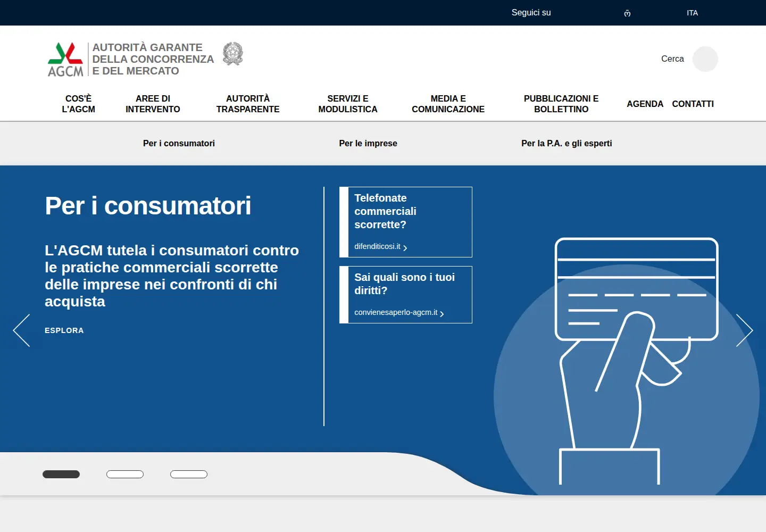Open the AUTORITÀ TRASPARENTE menu
The image size is (766, 532).
[248, 104]
